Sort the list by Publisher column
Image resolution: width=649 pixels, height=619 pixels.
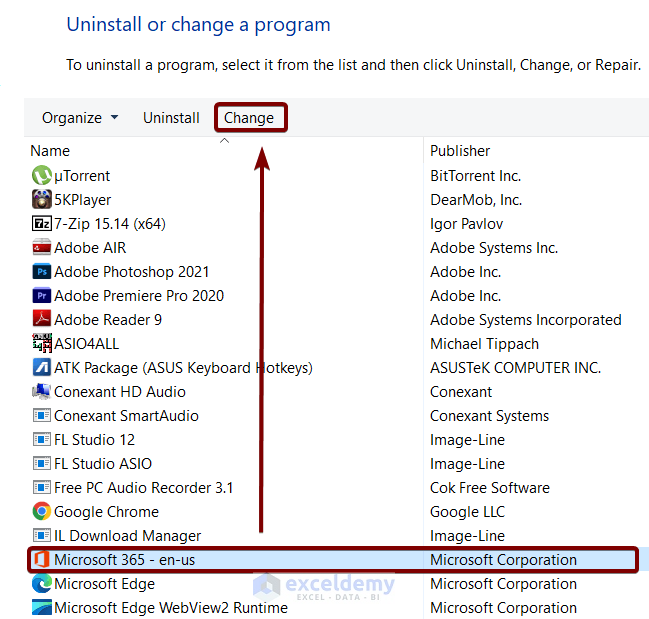[x=460, y=151]
